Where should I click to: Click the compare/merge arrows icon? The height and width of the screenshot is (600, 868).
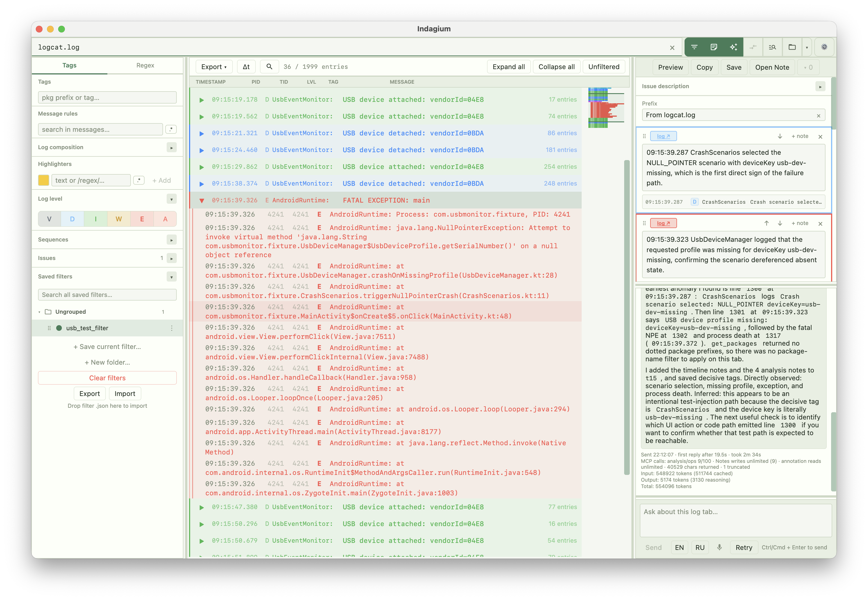(753, 47)
